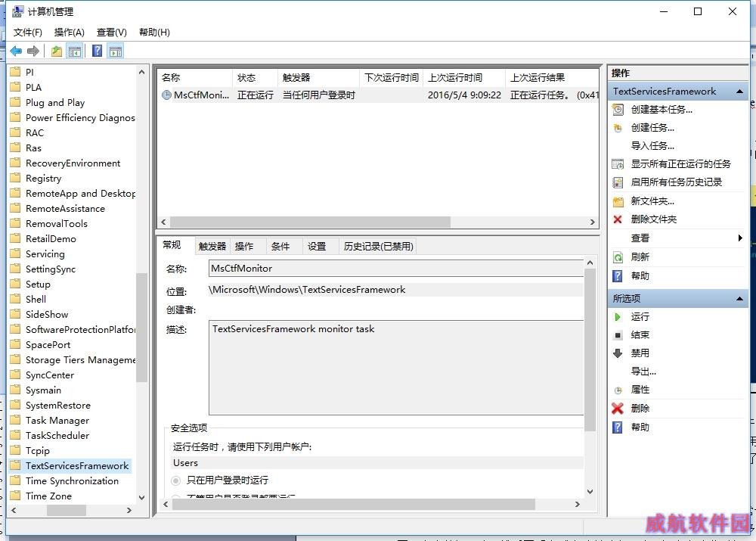Select the SystemRestore folder in tree
The width and height of the screenshot is (756, 541).
click(58, 406)
